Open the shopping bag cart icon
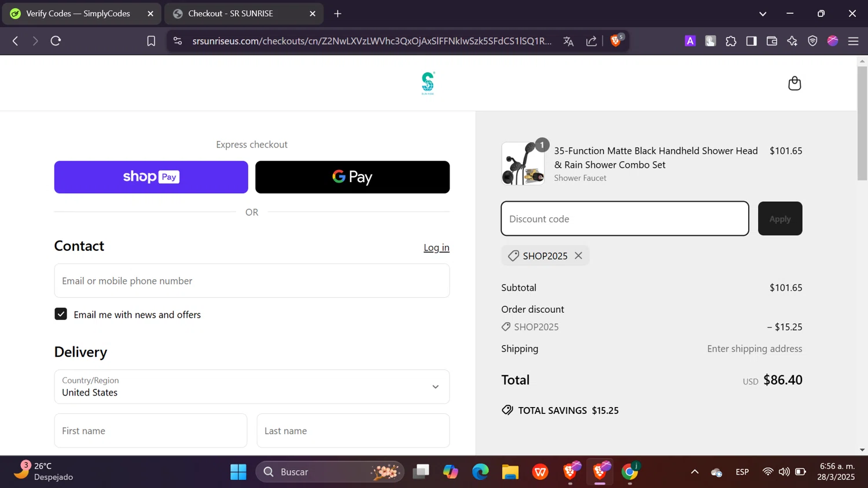 [x=795, y=83]
